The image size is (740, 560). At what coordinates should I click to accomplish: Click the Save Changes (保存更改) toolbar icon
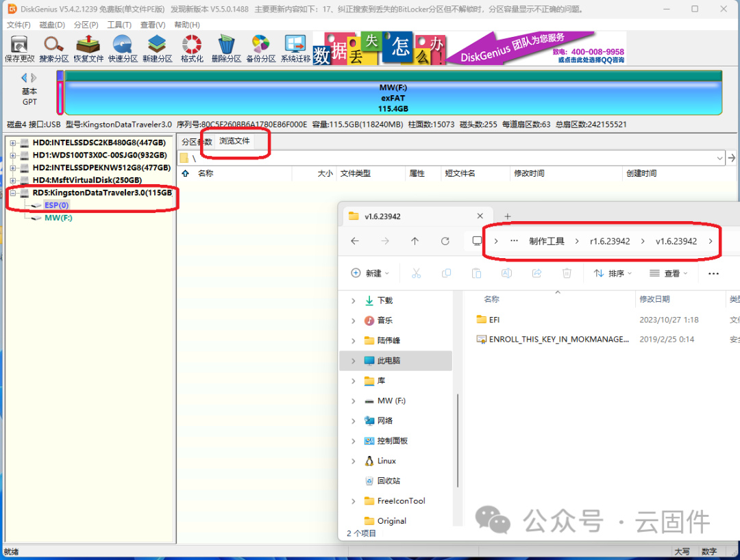(19, 49)
